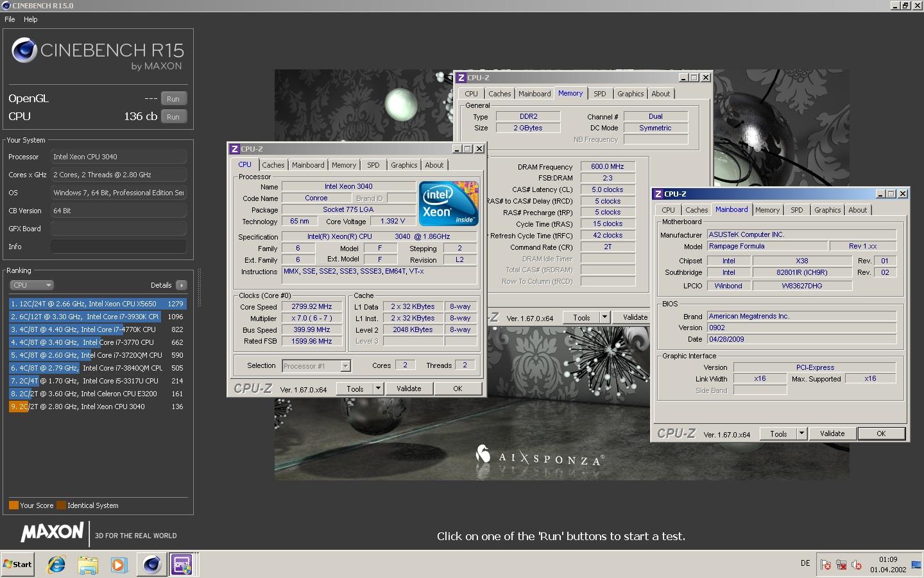Viewport: 924px width, 578px height.
Task: Click the Cinebench R15 logo sphere icon
Action: click(x=24, y=50)
